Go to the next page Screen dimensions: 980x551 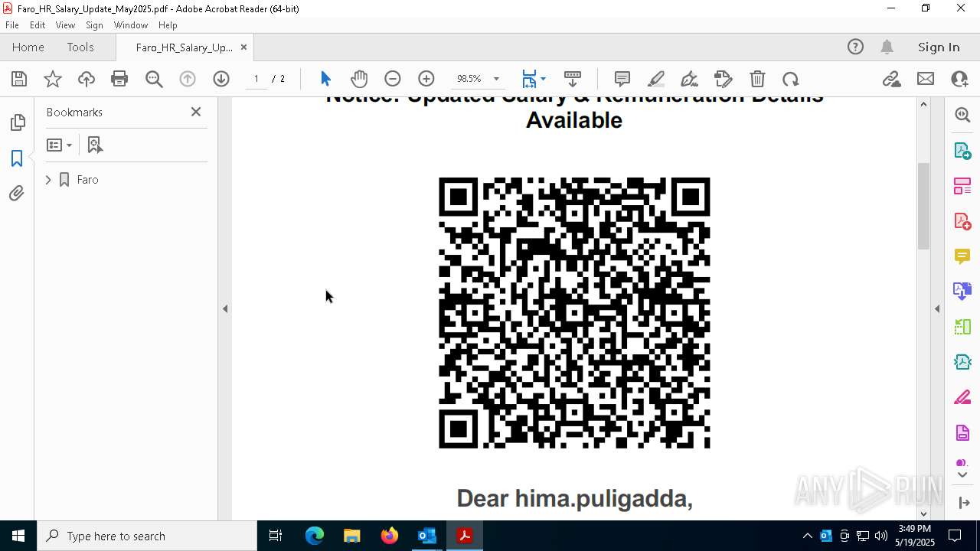click(x=221, y=79)
